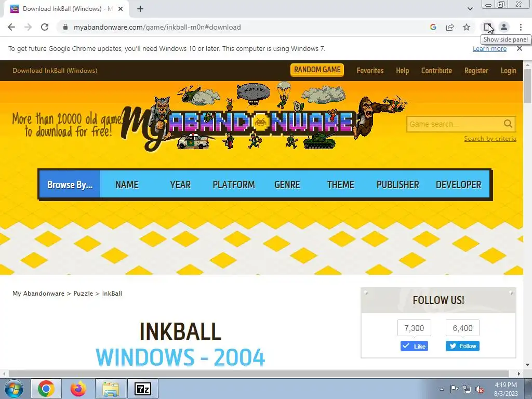Click the Twitter Follow button
Screen dimensions: 532x399
point(462,346)
